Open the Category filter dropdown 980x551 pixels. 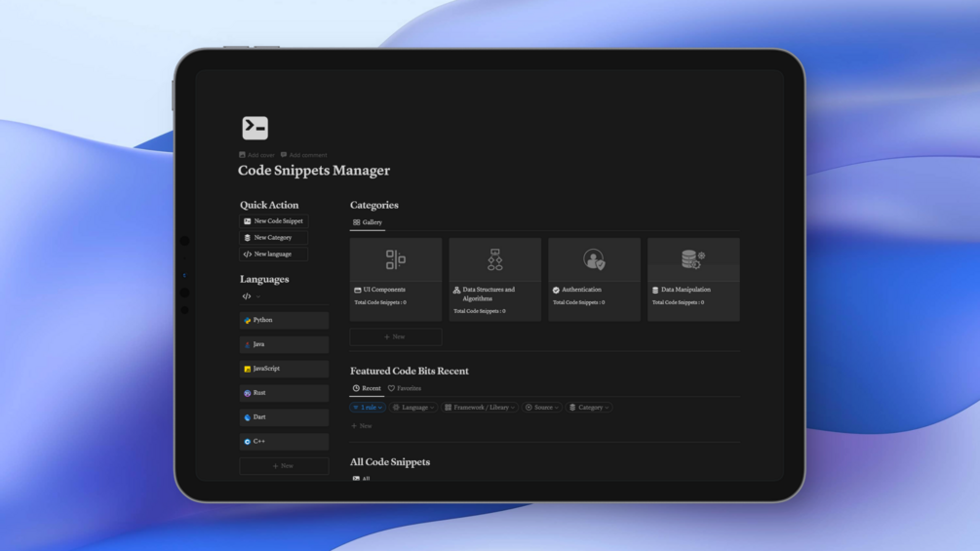tap(589, 408)
